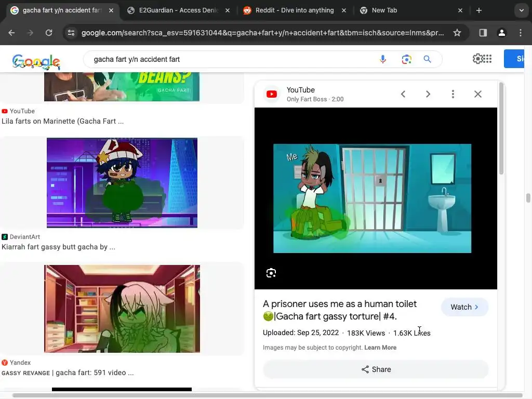Open the Chrome profile icon
The width and height of the screenshot is (532, 399).
501,33
